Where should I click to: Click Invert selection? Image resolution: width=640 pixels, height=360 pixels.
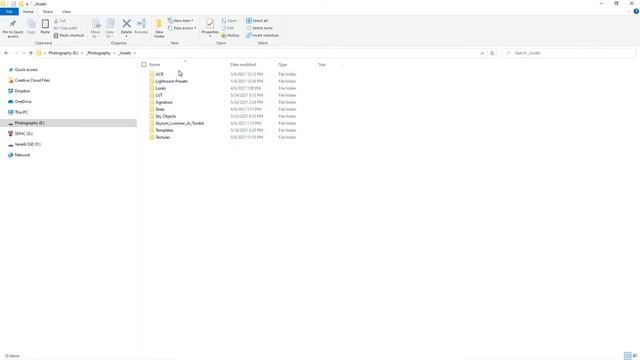click(262, 36)
